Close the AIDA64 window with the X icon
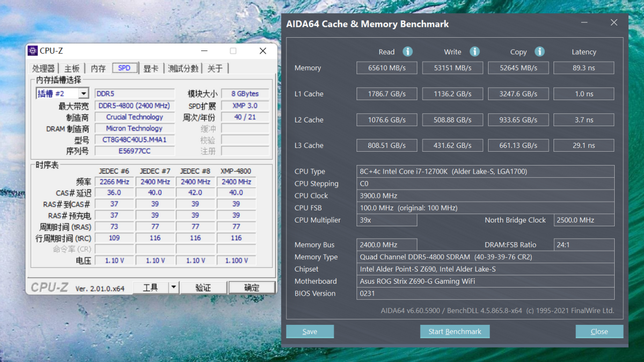The width and height of the screenshot is (644, 362). point(614,23)
